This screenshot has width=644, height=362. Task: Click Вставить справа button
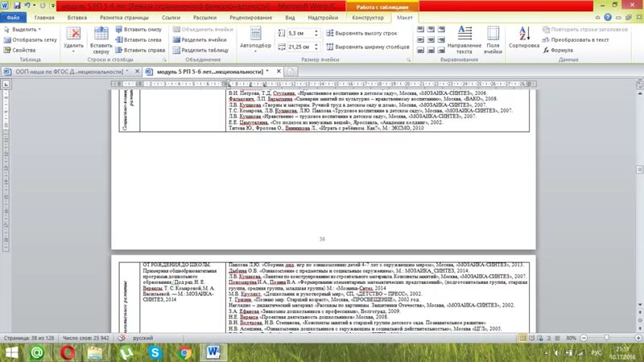140,50
